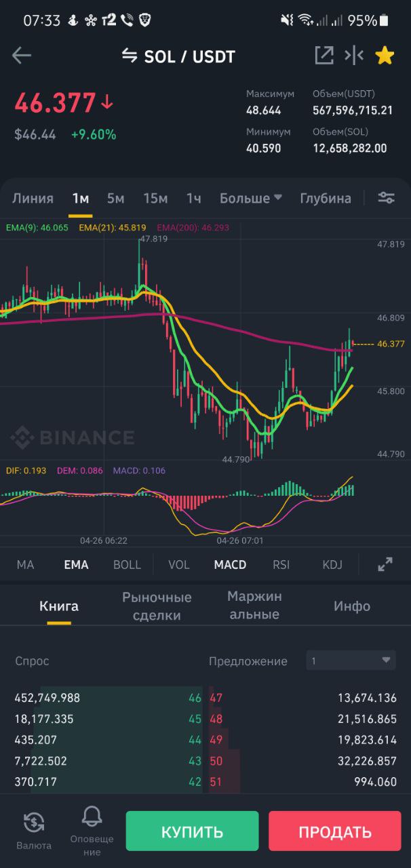The image size is (411, 868).
Task: Open chart settings sliders icon
Action: click(x=386, y=197)
